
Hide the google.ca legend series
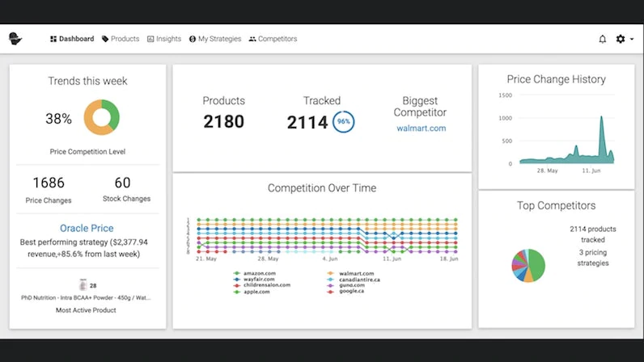(x=345, y=291)
